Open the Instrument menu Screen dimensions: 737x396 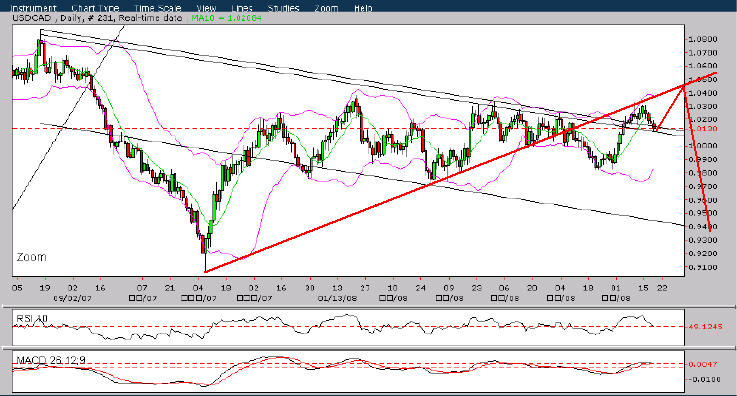click(x=33, y=8)
